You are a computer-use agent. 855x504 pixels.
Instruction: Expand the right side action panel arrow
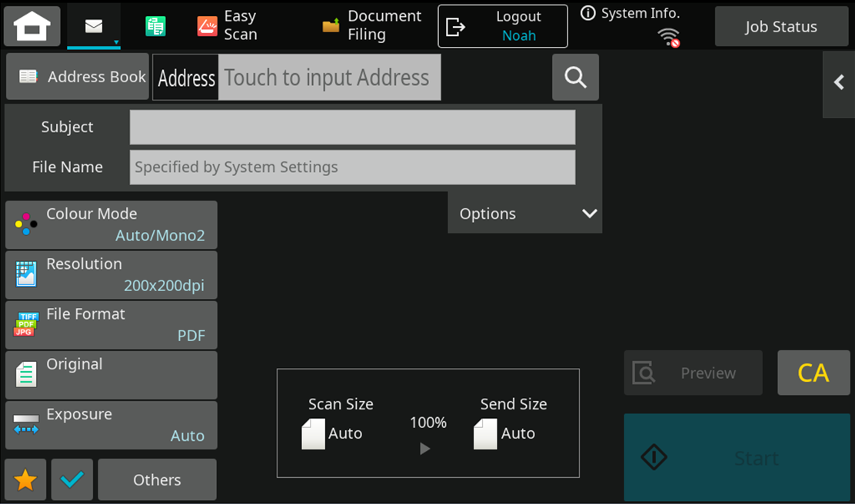839,83
